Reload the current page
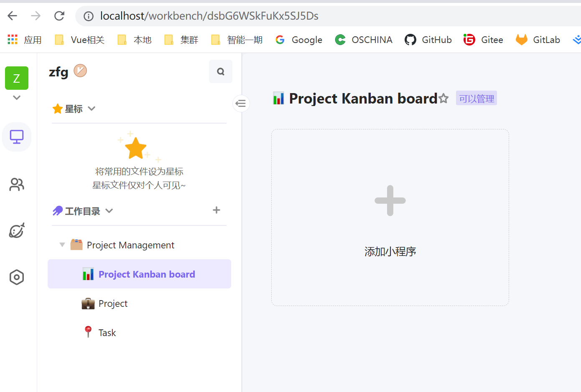The height and width of the screenshot is (392, 581). pyautogui.click(x=59, y=16)
